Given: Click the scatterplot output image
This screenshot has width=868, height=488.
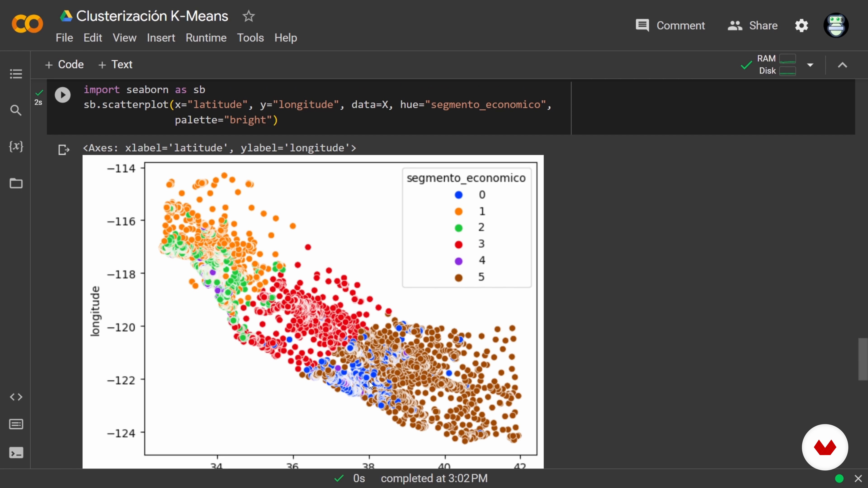Looking at the screenshot, I should 313,312.
